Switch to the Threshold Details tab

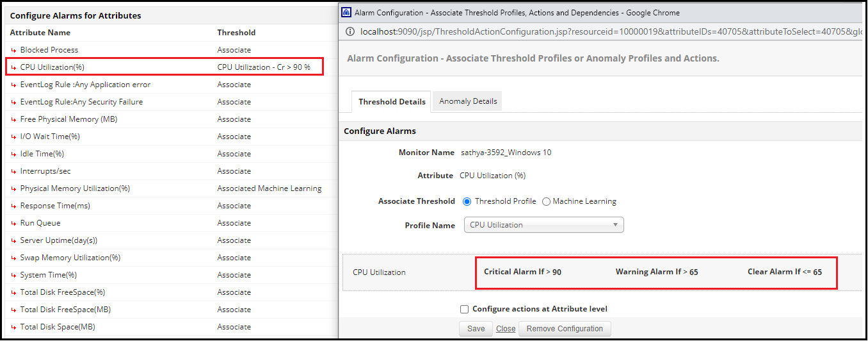pyautogui.click(x=392, y=101)
